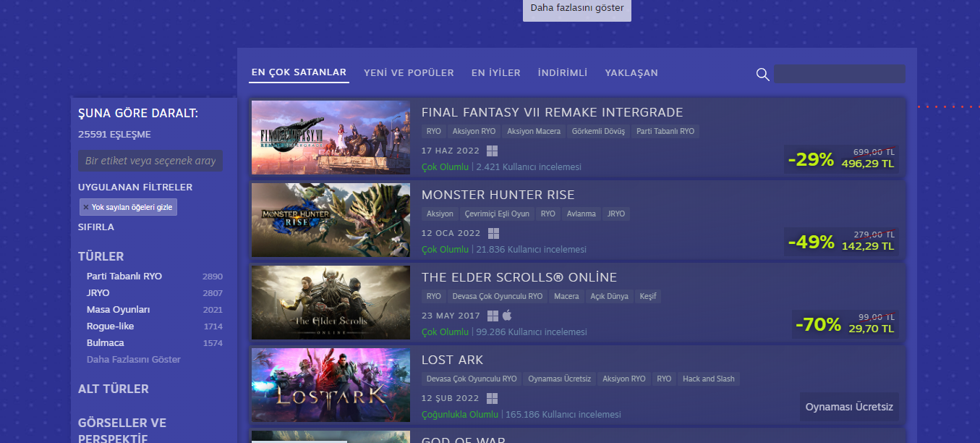Click Görkemli Dövüş tag on Final Fantasy

pyautogui.click(x=597, y=132)
